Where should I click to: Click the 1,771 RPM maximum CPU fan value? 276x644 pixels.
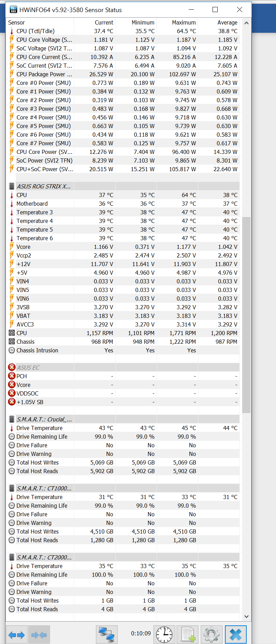tap(183, 333)
